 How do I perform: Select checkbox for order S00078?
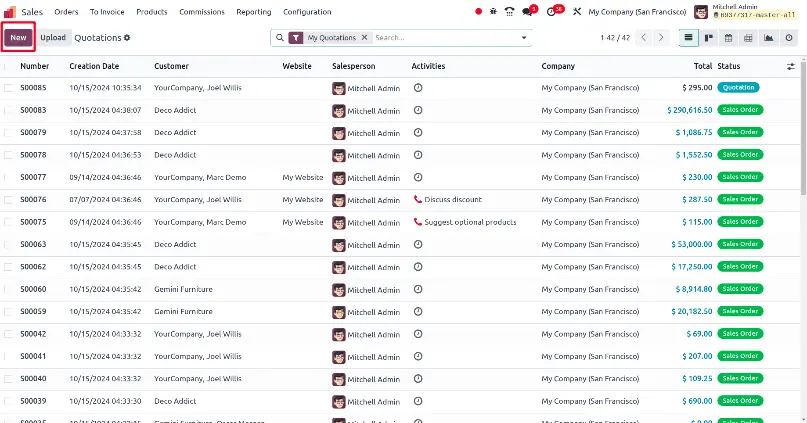[x=8, y=155]
